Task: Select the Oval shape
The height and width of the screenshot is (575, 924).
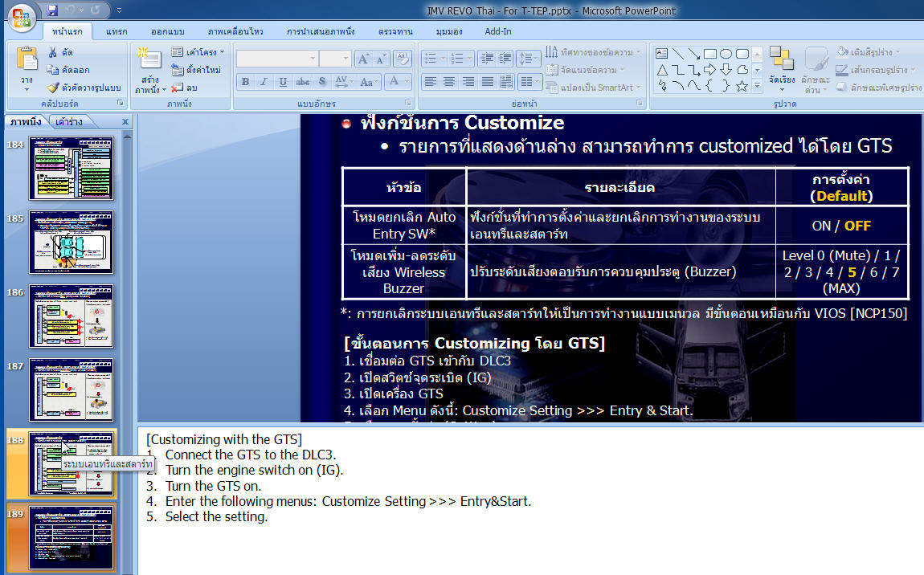Action: [726, 54]
